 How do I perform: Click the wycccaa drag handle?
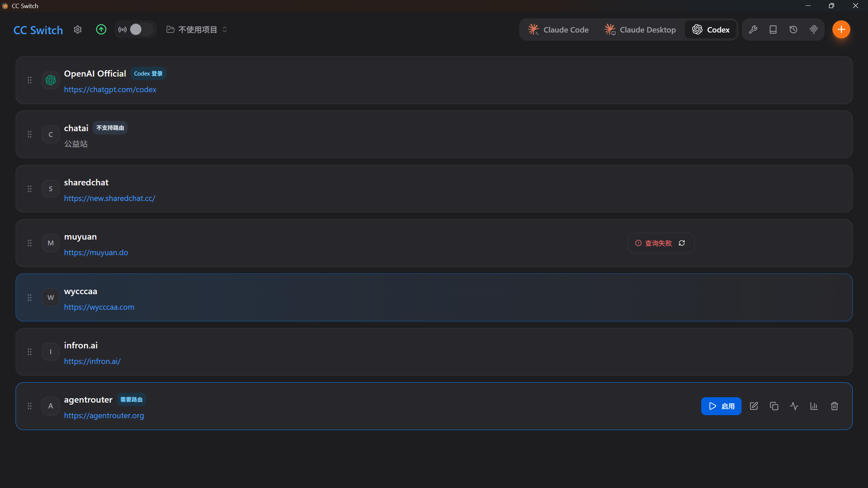point(29,298)
